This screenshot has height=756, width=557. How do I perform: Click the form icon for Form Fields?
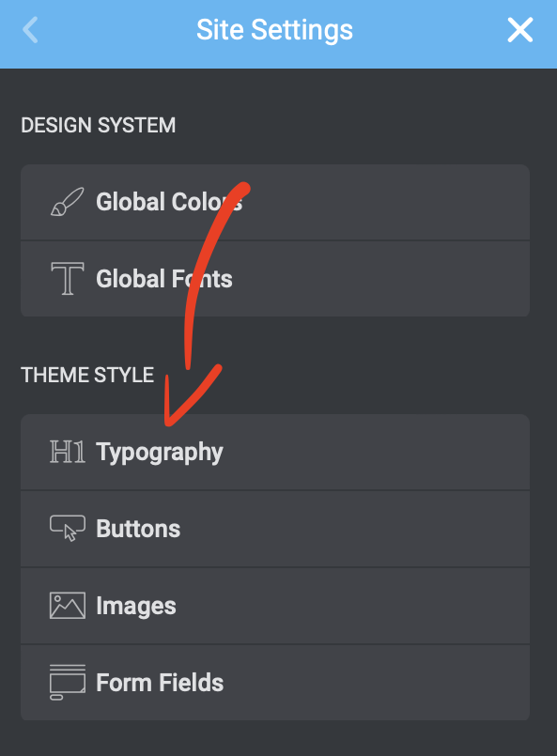[x=68, y=682]
